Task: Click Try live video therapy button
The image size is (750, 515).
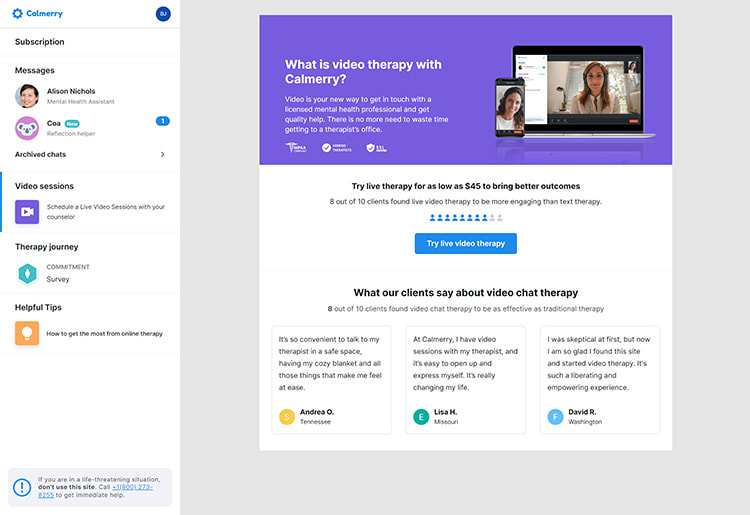Action: [465, 243]
